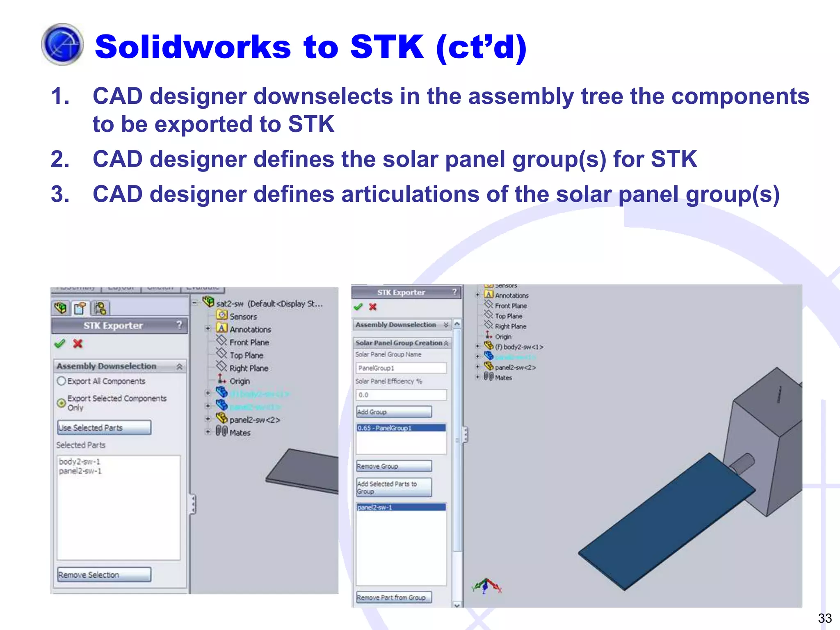This screenshot has width=840, height=630.
Task: Collapse Solar Panel Group Creation section
Action: [x=446, y=343]
